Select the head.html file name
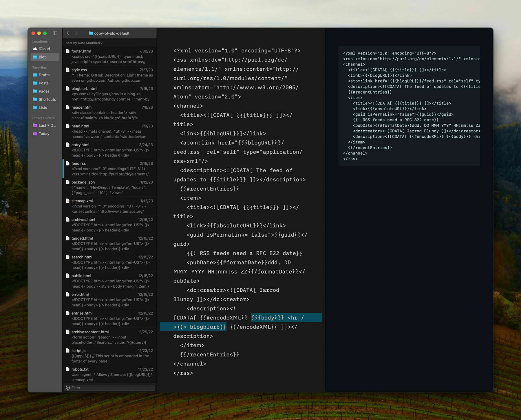Viewport: 521px width, 420px height. point(80,126)
